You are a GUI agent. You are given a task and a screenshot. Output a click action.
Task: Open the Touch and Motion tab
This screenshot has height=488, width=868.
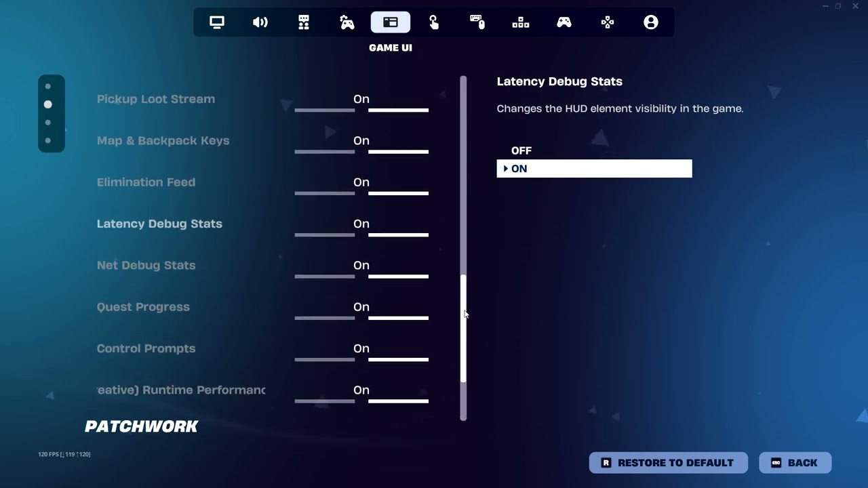click(434, 22)
